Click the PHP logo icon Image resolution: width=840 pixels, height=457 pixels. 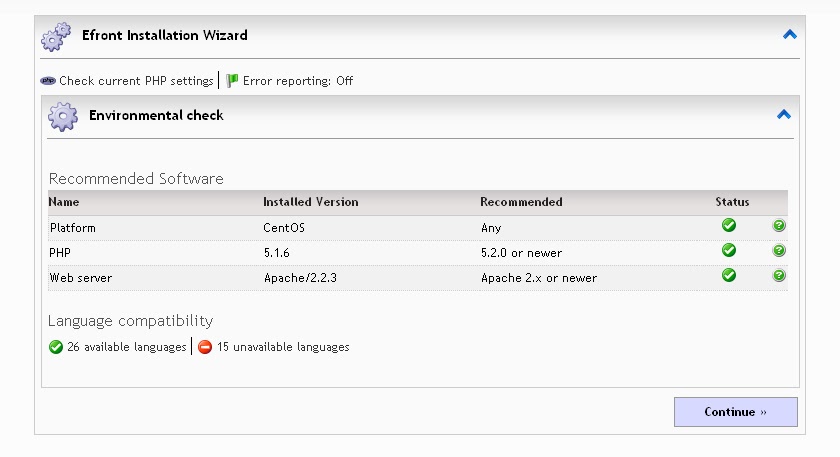point(48,81)
